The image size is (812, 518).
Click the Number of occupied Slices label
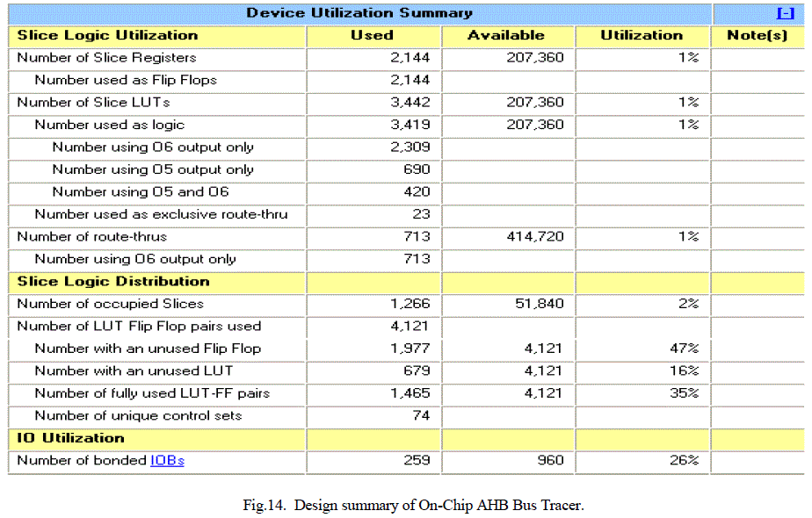[x=110, y=304]
